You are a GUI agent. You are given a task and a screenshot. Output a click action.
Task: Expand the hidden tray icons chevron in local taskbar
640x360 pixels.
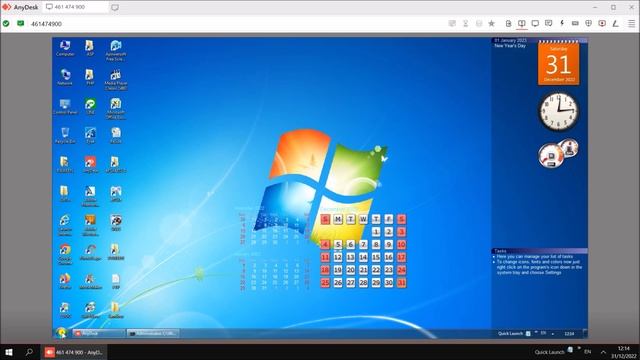603,352
